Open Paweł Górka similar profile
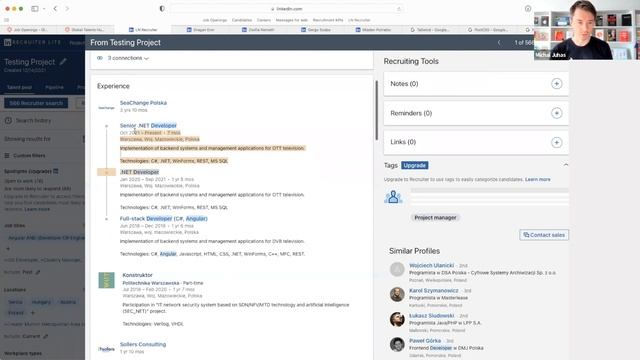Screen dimensions: 640x360 coord(425,340)
